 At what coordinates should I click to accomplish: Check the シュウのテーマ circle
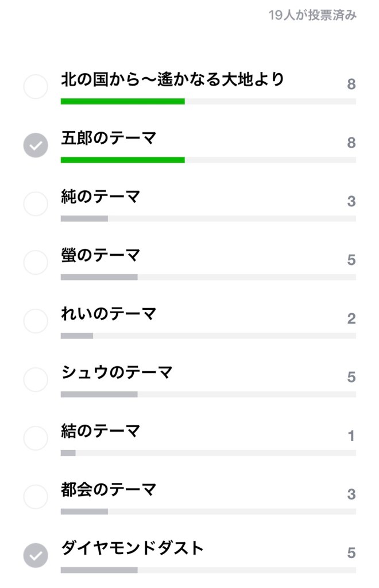click(x=36, y=380)
